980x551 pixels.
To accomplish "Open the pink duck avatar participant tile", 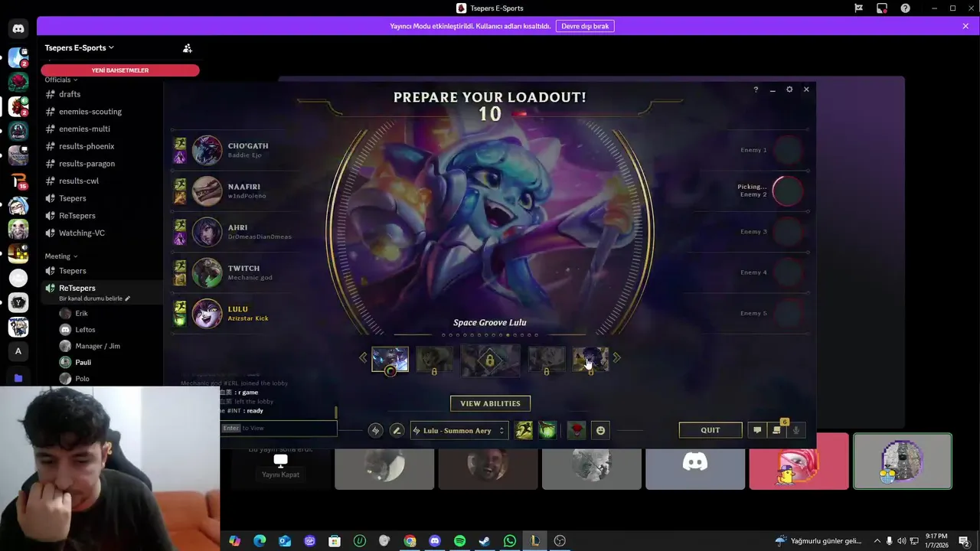I will (x=799, y=461).
